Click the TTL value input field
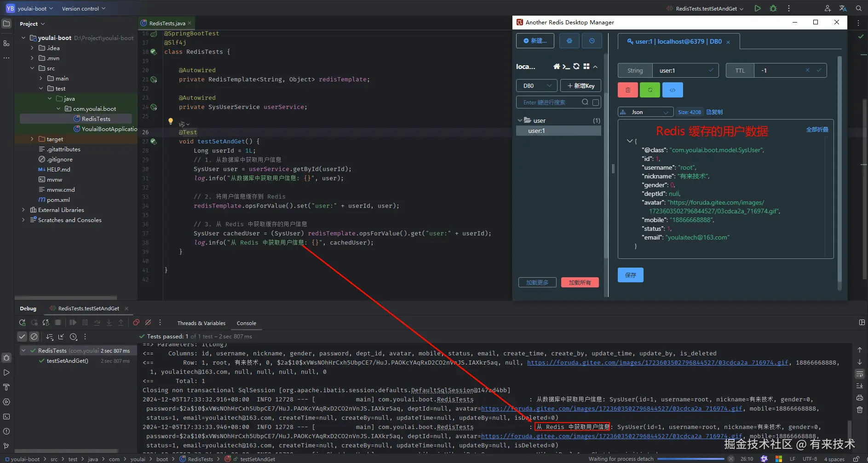868x463 pixels. (x=790, y=70)
